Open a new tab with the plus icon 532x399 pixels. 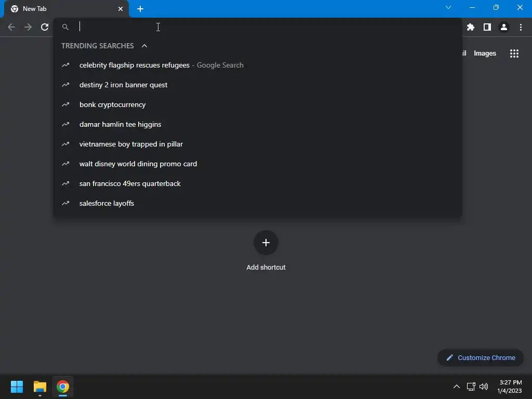[140, 9]
